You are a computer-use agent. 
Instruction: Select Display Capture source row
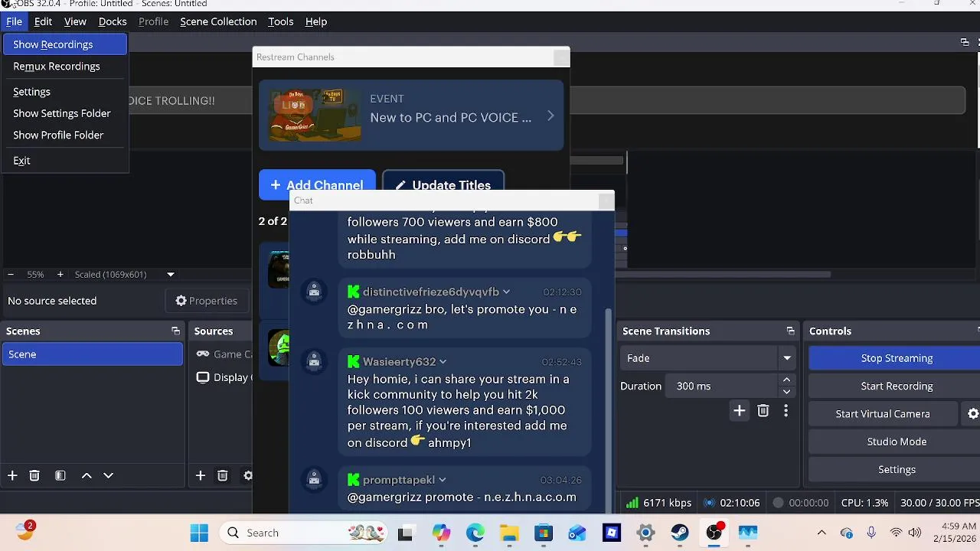(223, 377)
